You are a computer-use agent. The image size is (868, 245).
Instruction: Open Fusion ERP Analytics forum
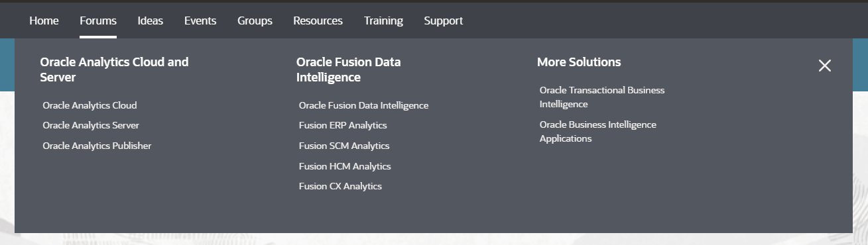click(x=343, y=125)
